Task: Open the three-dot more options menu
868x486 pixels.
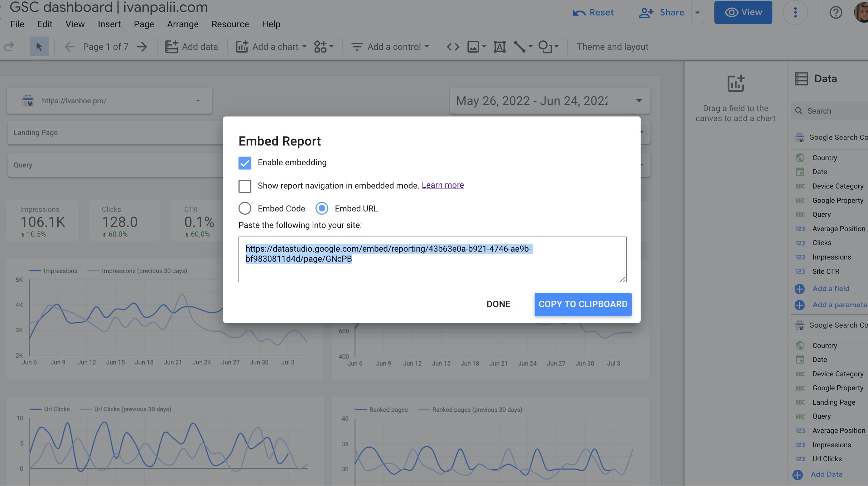Action: (x=795, y=13)
